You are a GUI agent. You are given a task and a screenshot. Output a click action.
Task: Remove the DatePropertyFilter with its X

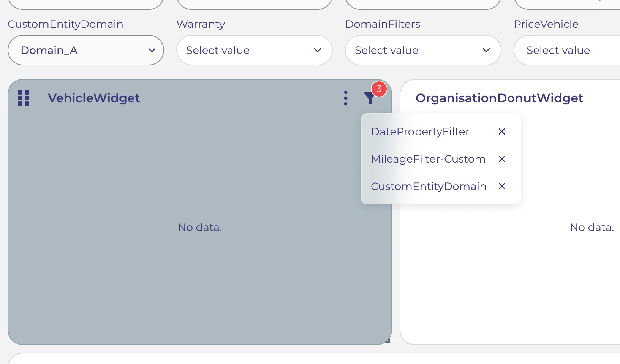click(x=502, y=131)
